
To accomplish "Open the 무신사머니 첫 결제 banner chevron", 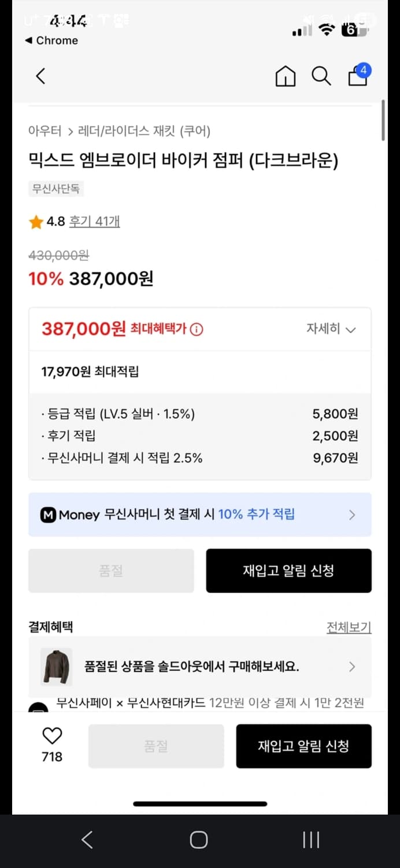I will pyautogui.click(x=353, y=514).
